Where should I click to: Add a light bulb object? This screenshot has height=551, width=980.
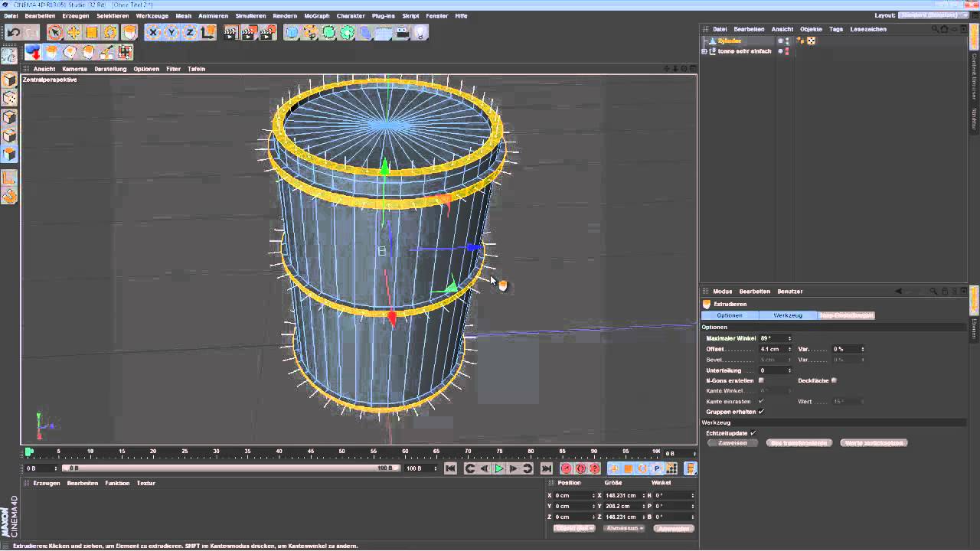pos(421,32)
